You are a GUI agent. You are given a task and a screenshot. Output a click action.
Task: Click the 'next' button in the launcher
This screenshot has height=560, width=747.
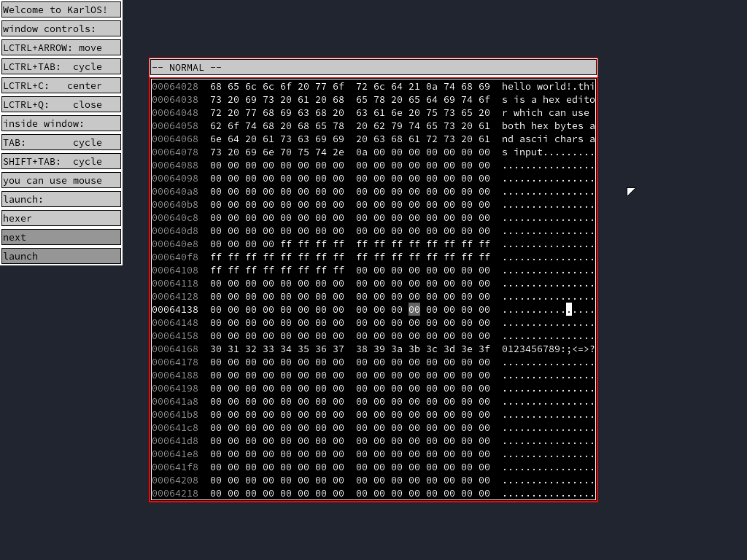61,237
